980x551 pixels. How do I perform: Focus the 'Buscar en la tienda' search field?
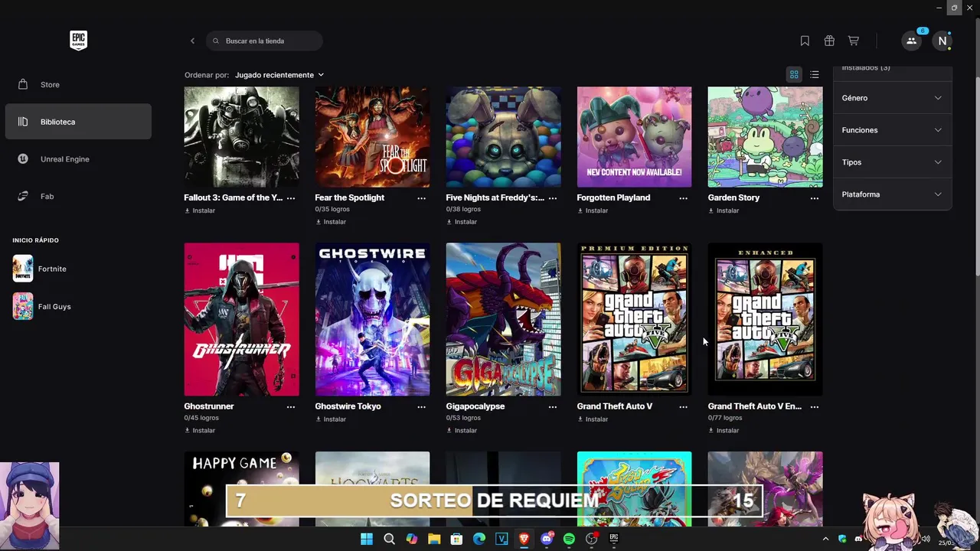click(264, 41)
